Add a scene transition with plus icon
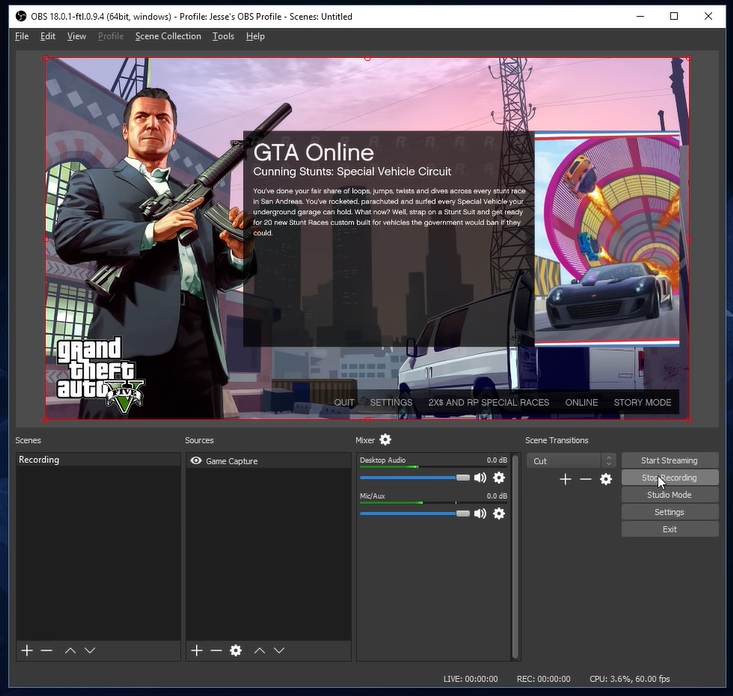 565,479
